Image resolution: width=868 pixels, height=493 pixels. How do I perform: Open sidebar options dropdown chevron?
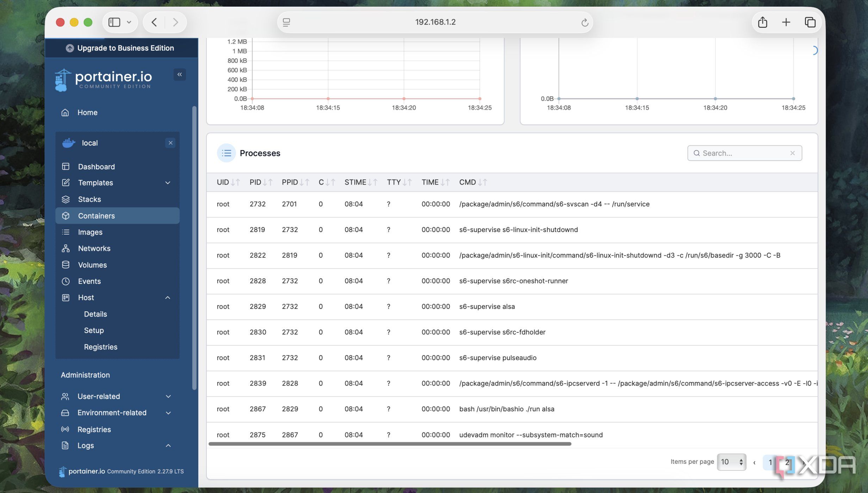pos(129,22)
